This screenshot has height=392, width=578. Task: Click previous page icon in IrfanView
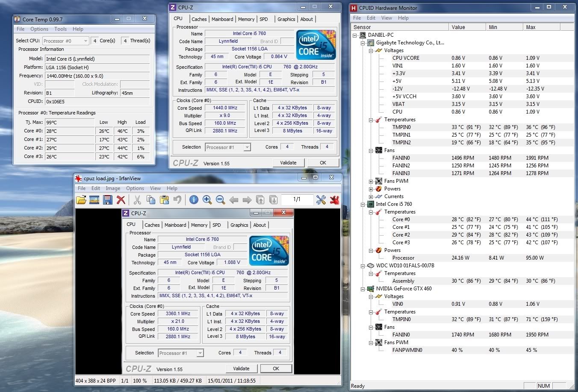click(260, 199)
